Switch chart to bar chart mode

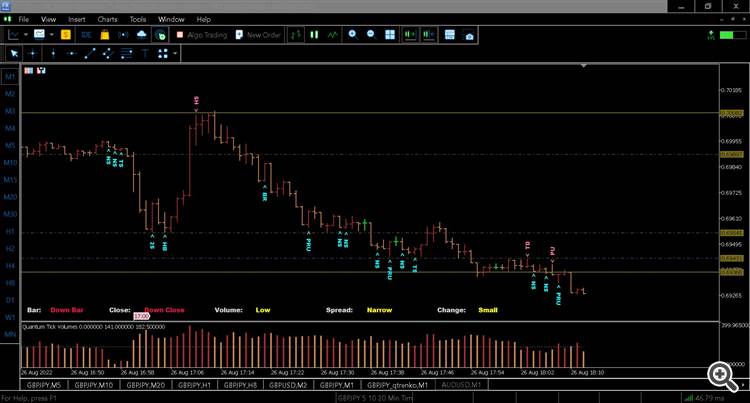(x=296, y=35)
